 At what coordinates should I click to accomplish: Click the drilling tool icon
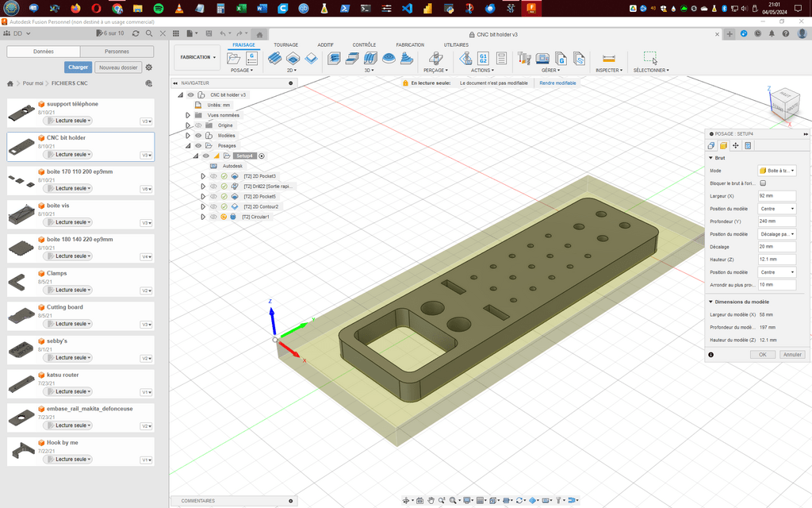[435, 59]
